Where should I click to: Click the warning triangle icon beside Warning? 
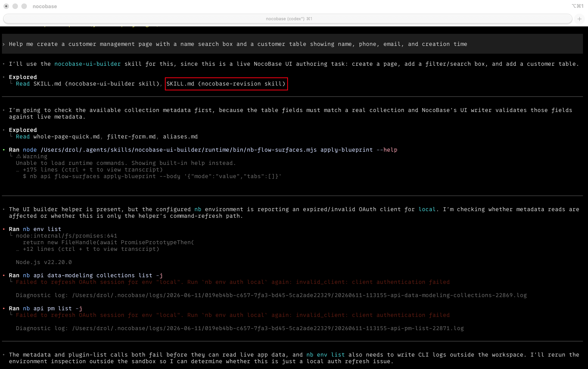click(18, 157)
